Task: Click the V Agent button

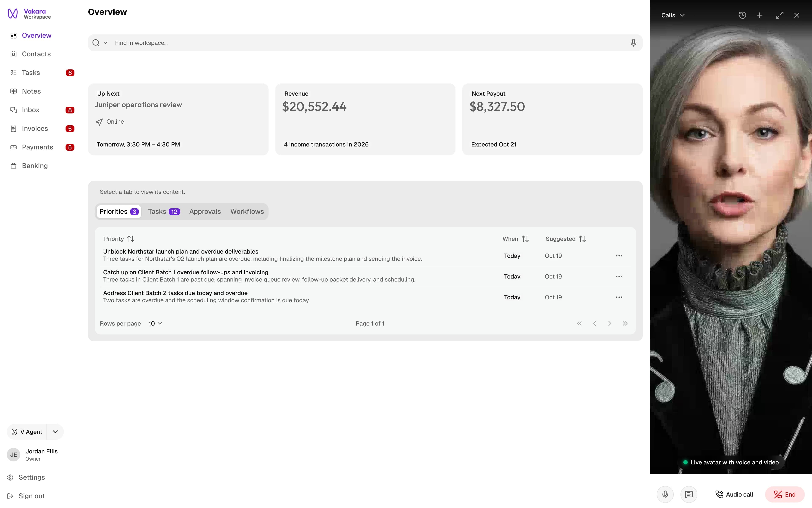Action: click(27, 432)
